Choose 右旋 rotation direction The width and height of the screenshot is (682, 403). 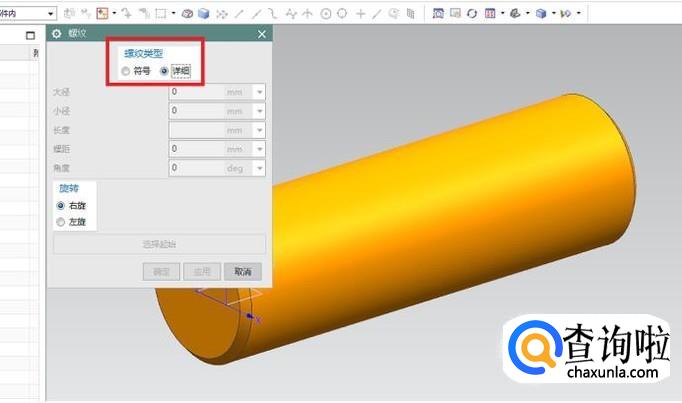(61, 205)
